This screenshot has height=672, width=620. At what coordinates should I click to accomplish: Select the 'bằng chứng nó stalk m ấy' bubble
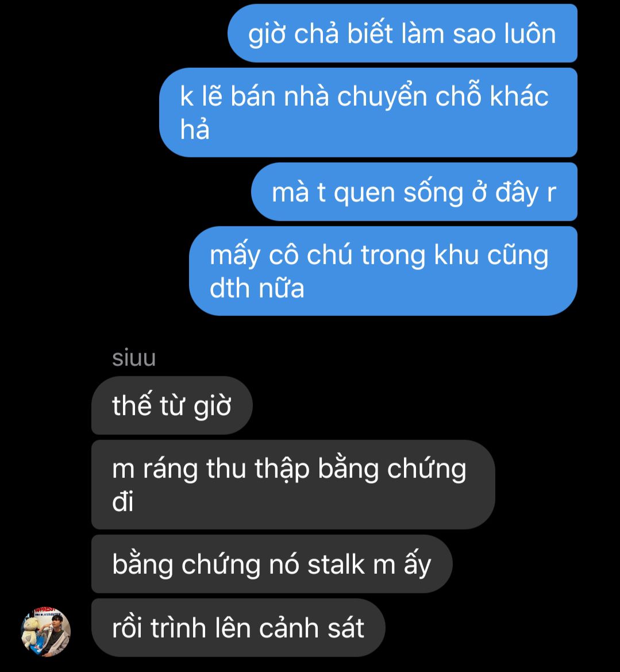(x=272, y=564)
